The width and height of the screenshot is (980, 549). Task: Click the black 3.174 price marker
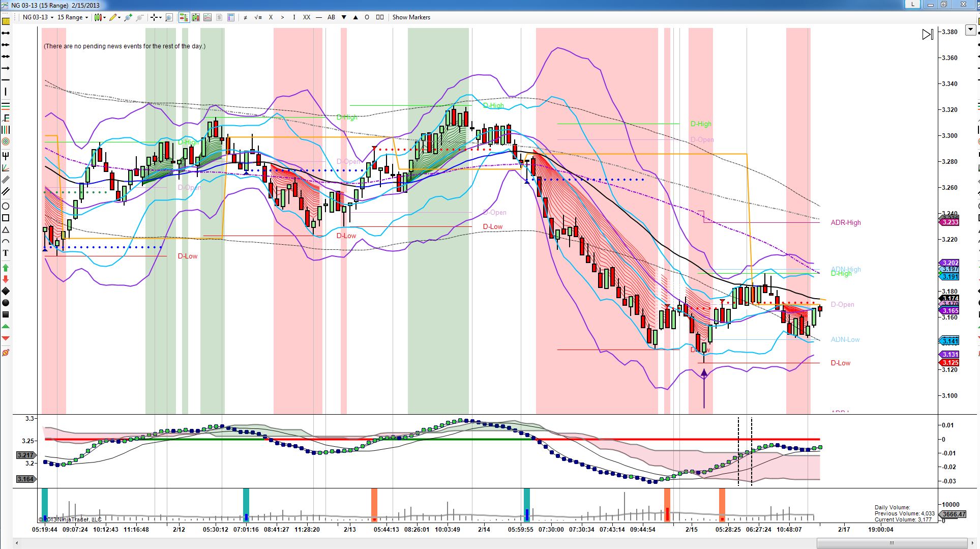click(x=950, y=298)
